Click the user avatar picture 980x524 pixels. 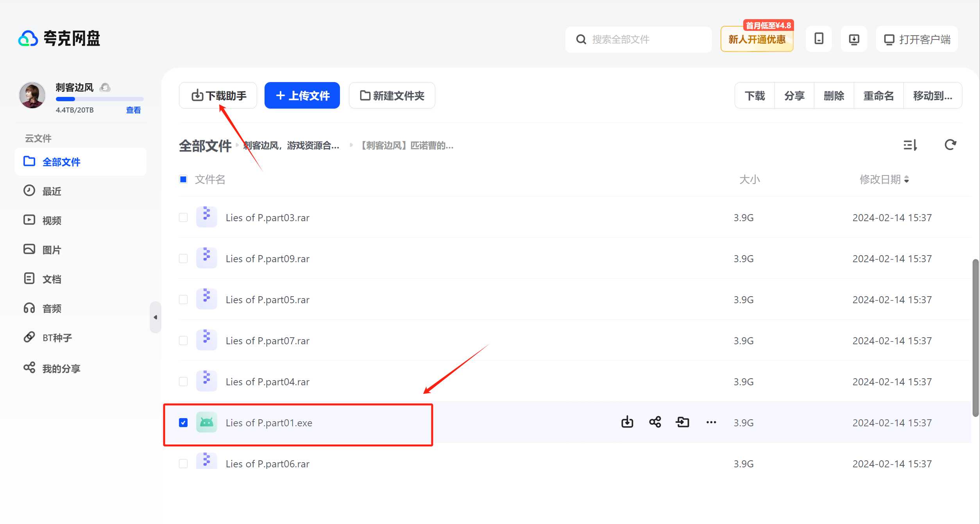pos(32,95)
